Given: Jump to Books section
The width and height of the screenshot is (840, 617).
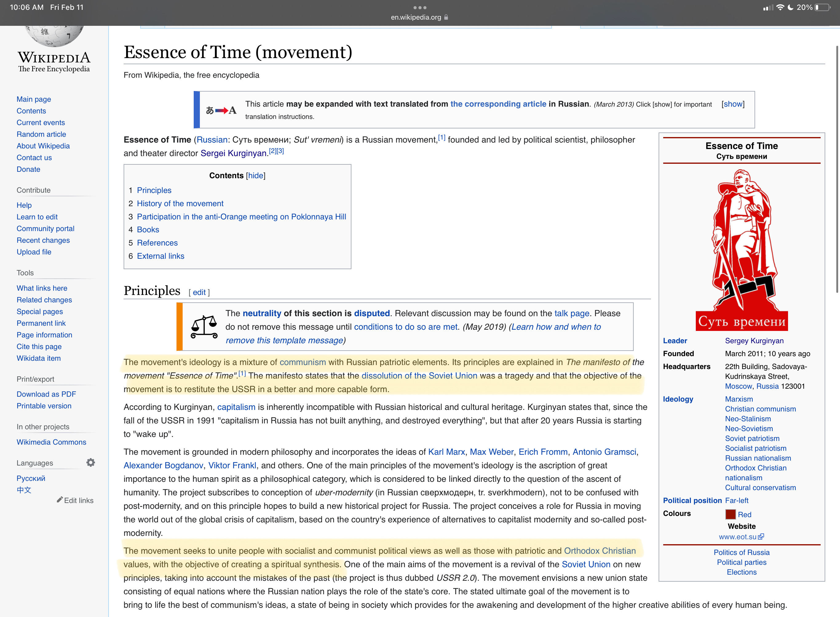Looking at the screenshot, I should (148, 230).
